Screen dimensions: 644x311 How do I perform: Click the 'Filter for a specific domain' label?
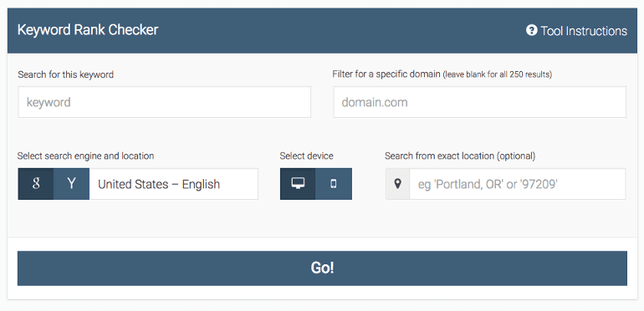pyautogui.click(x=386, y=74)
